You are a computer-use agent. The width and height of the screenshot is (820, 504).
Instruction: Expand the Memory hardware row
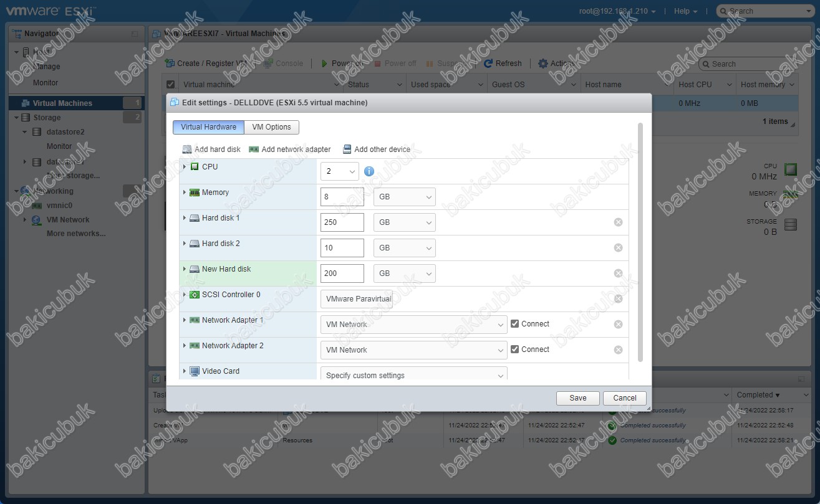click(x=185, y=193)
